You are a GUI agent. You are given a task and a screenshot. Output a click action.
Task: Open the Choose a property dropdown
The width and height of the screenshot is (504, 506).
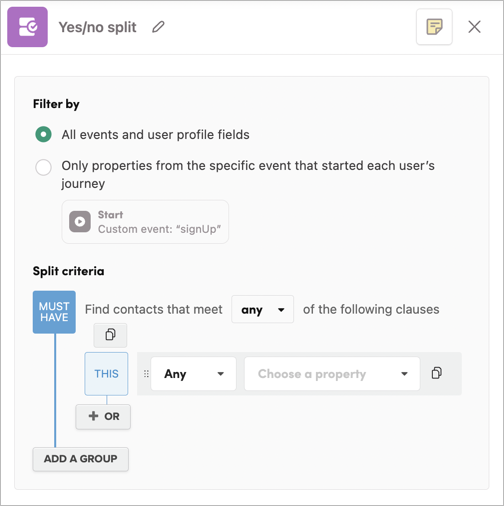332,374
